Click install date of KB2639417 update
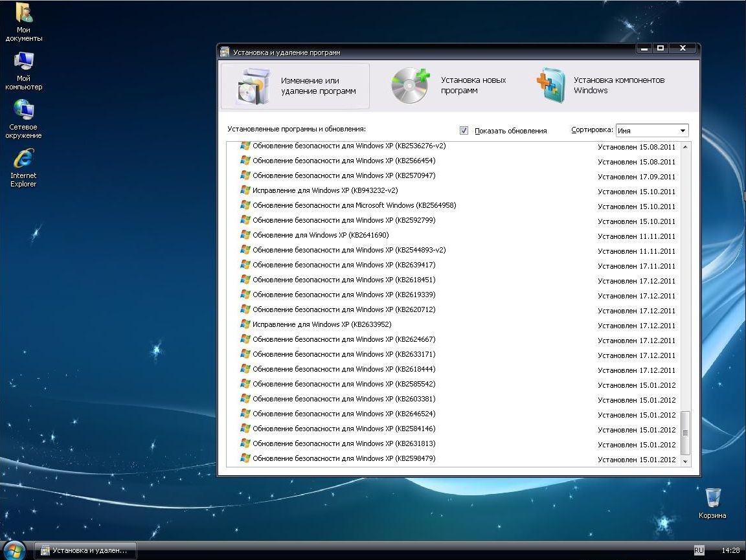 click(637, 266)
